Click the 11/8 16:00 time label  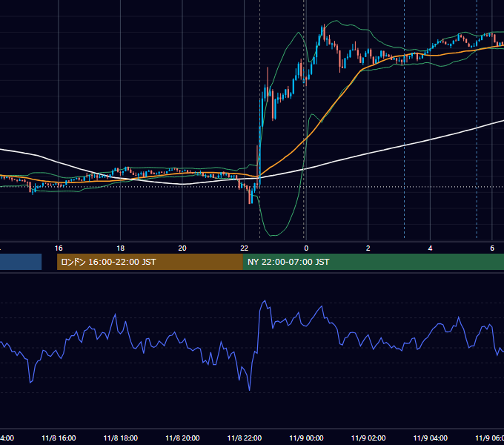tap(59, 438)
